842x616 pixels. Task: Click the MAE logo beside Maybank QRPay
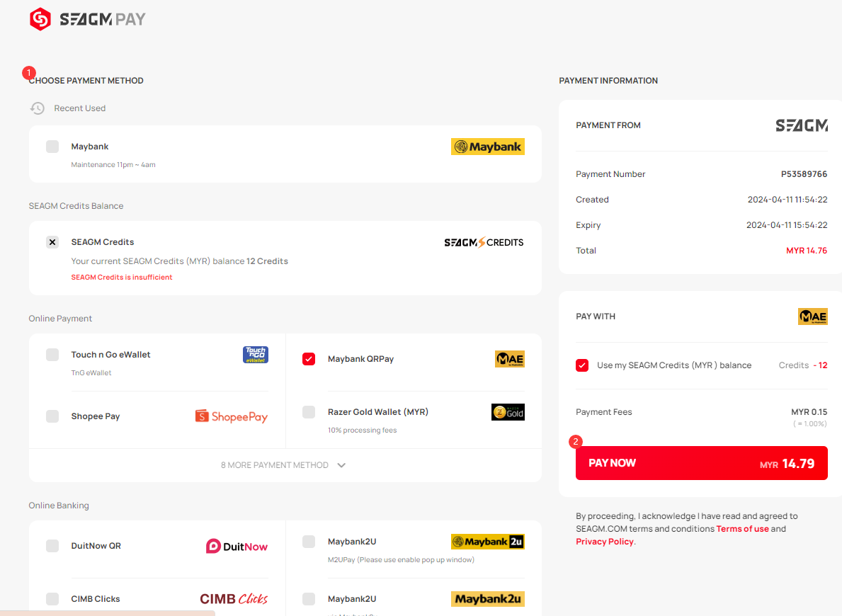click(510, 359)
